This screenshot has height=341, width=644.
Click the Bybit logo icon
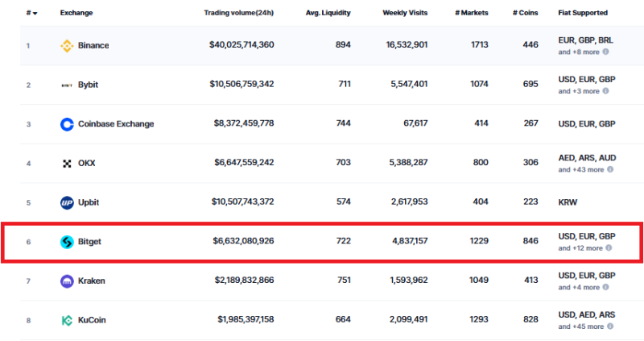tap(67, 85)
